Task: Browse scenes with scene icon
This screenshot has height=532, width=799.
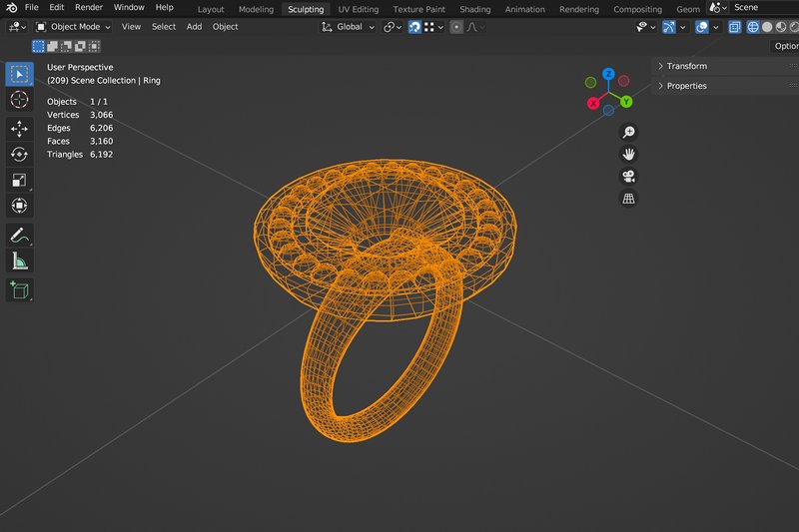Action: [718, 8]
